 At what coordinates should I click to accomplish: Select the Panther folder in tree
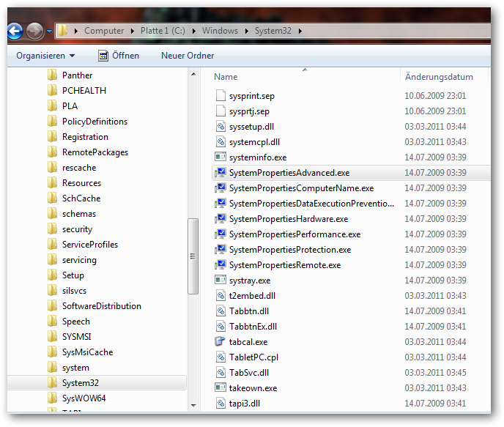pyautogui.click(x=77, y=75)
